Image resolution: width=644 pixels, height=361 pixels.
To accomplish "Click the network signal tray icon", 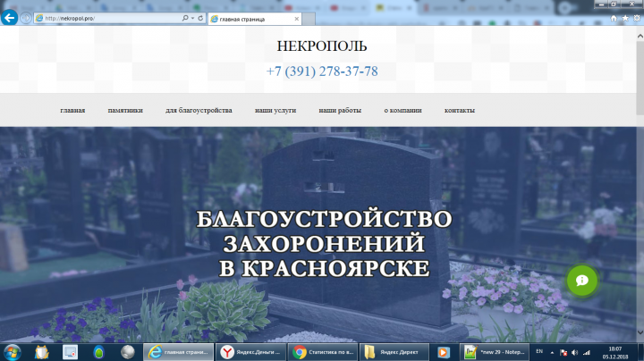I will tap(587, 352).
